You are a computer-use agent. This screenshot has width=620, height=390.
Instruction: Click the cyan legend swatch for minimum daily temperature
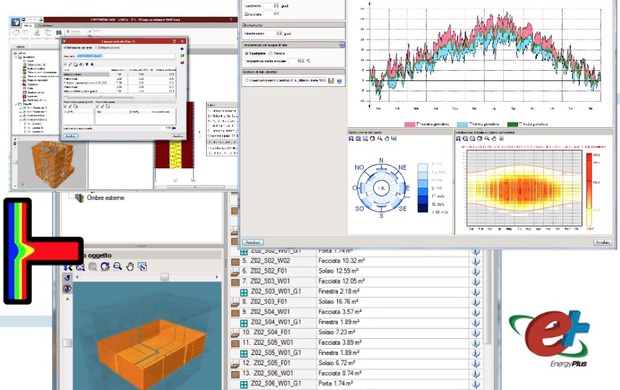tap(462, 124)
